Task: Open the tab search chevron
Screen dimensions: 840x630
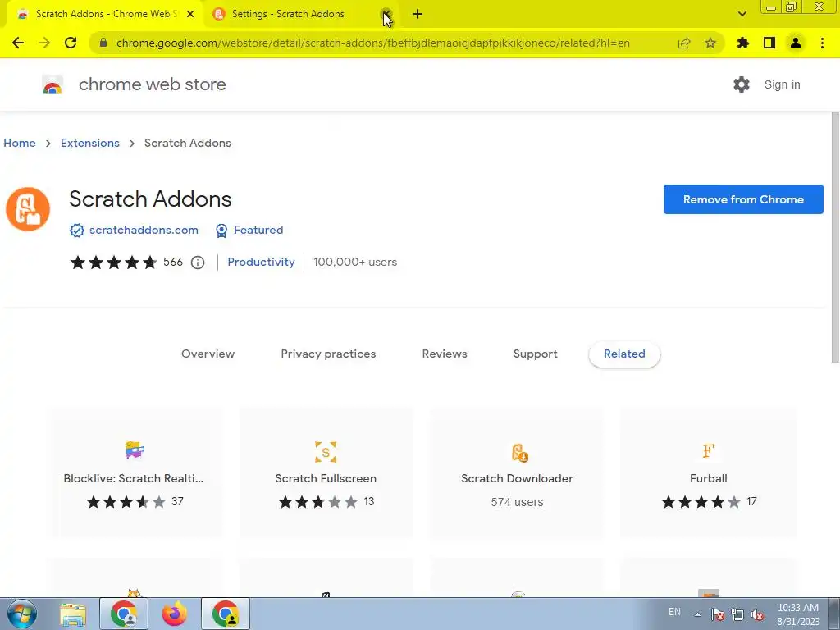Action: click(x=742, y=14)
